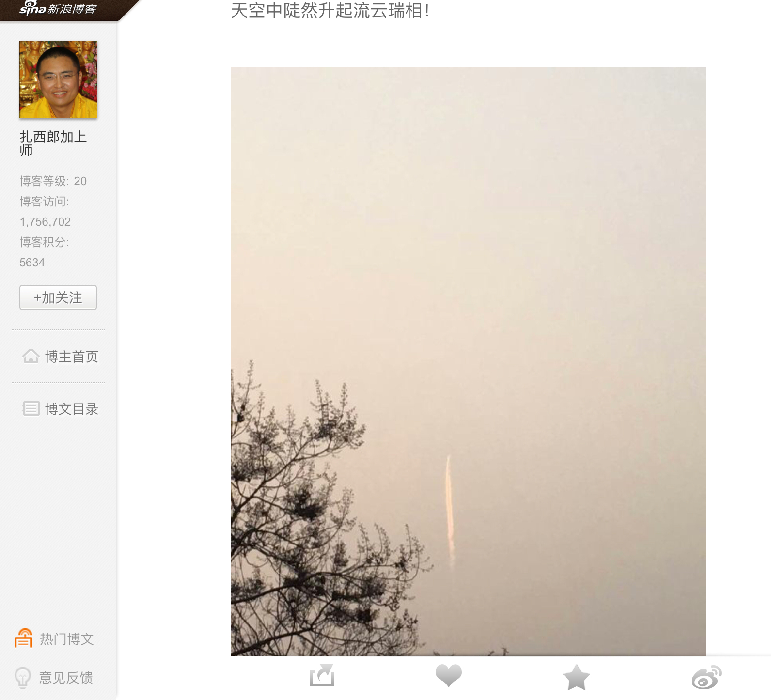
Task: Click the sky photo in the post
Action: point(468,361)
